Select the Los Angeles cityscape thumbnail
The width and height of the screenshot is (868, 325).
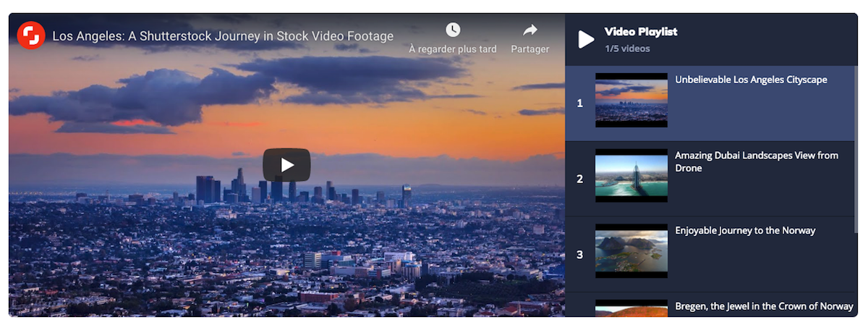pos(631,101)
